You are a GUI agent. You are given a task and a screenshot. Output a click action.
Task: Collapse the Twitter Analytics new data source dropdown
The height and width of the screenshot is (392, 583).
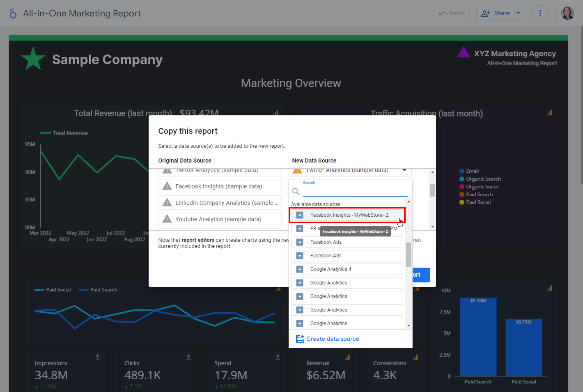[404, 170]
